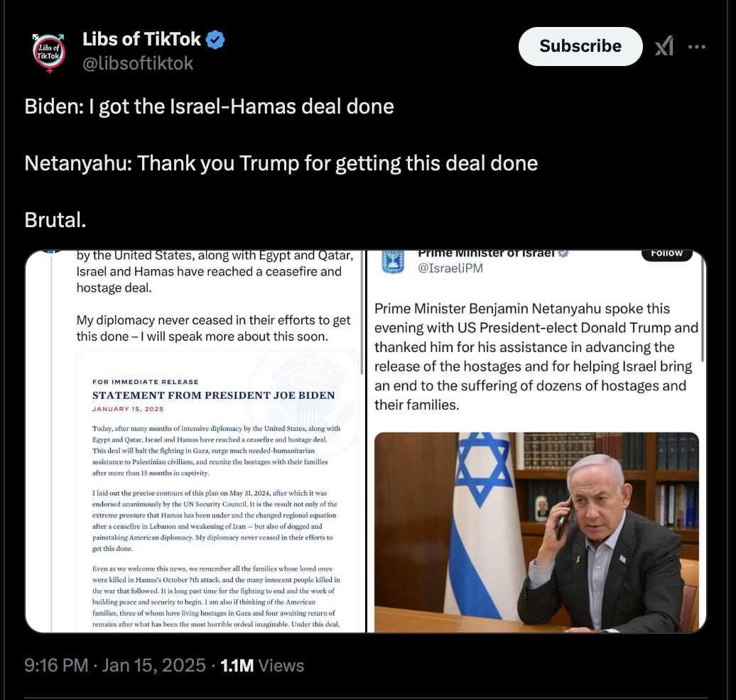Screen dimensions: 736x700
Task: Click the Follow button in the embedded tweet
Action: click(x=666, y=254)
